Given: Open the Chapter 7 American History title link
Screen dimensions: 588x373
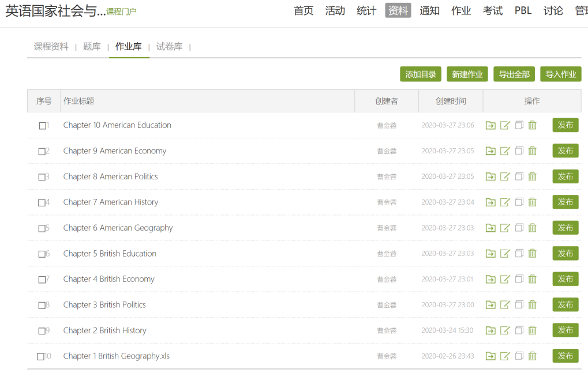Looking at the screenshot, I should point(111,202).
